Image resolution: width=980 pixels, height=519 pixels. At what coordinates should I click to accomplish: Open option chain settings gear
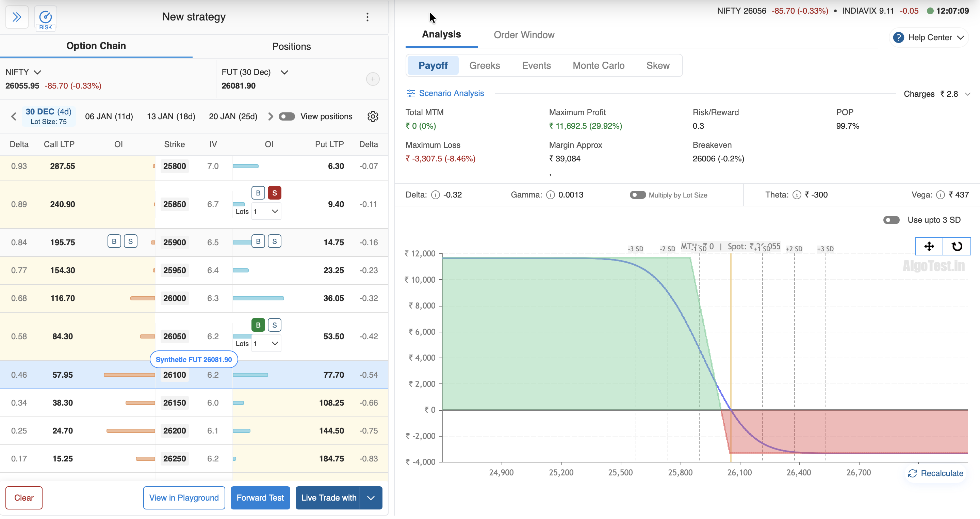pos(373,116)
